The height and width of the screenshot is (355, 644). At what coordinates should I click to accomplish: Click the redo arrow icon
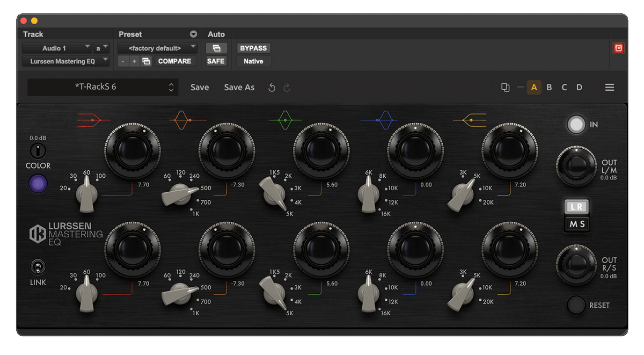(x=287, y=88)
